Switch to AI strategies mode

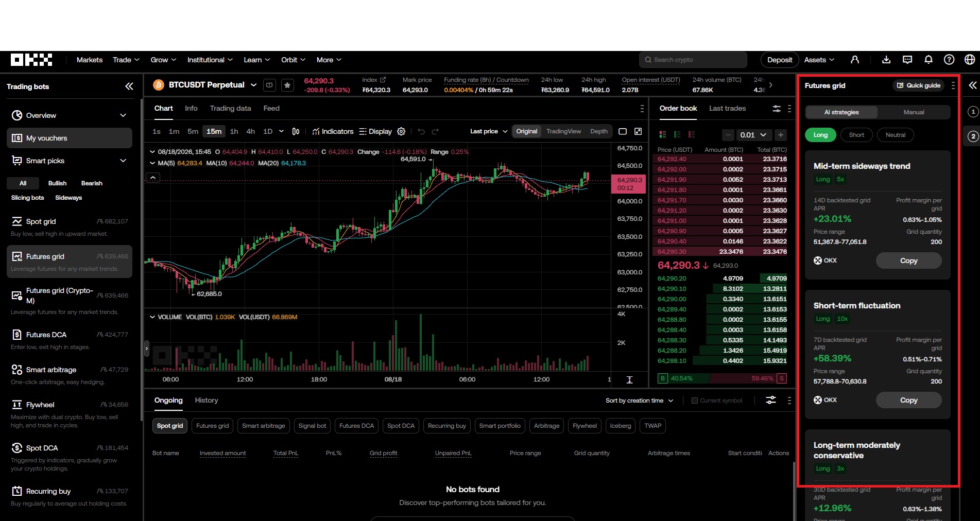[841, 112]
